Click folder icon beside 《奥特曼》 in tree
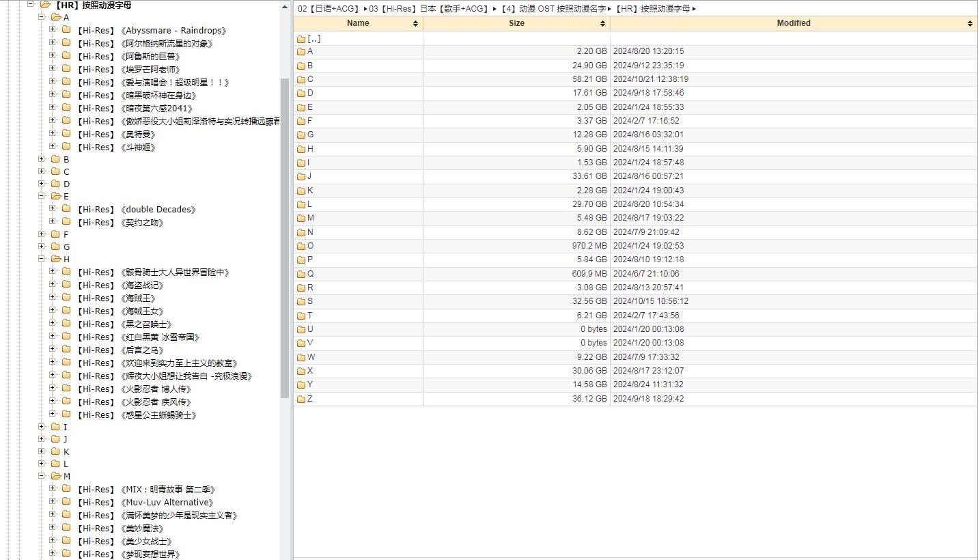The height and width of the screenshot is (560, 978). pyautogui.click(x=66, y=135)
